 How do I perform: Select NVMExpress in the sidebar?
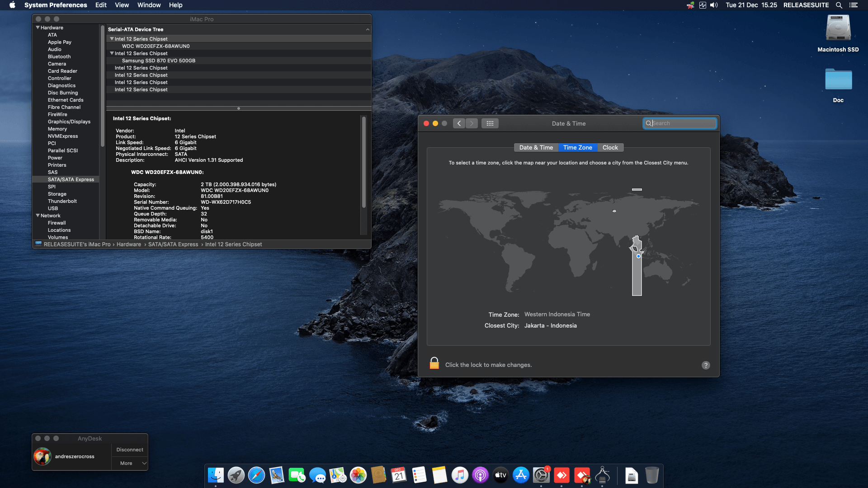click(x=63, y=136)
